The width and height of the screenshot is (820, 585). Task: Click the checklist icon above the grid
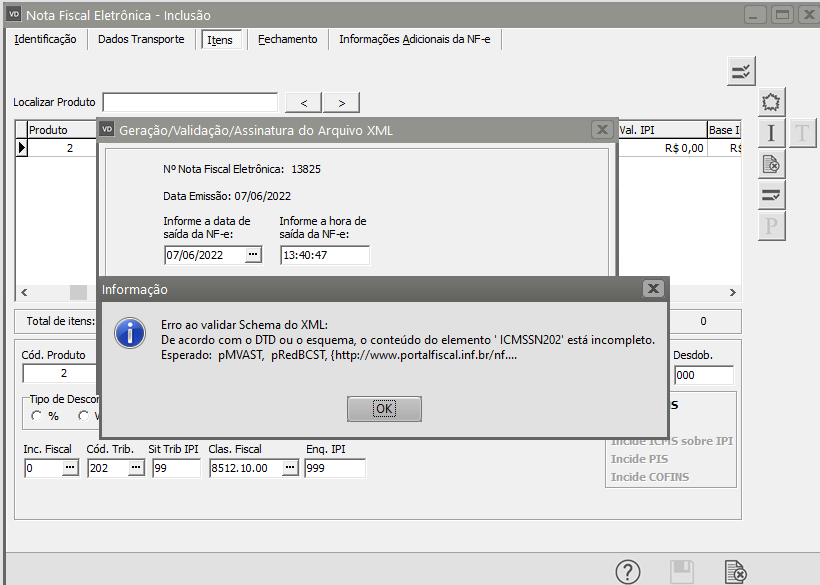(741, 71)
